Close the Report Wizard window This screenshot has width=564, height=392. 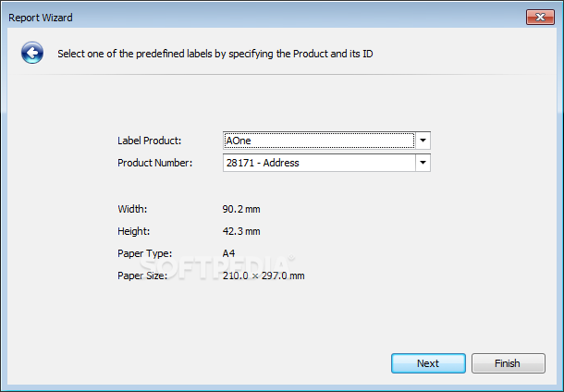click(539, 17)
